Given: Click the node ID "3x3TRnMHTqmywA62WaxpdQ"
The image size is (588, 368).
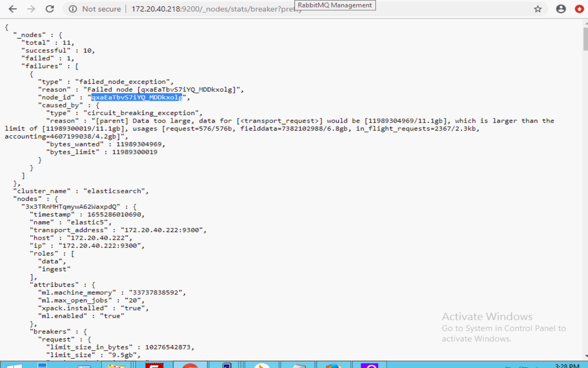Looking at the screenshot, I should (71, 207).
